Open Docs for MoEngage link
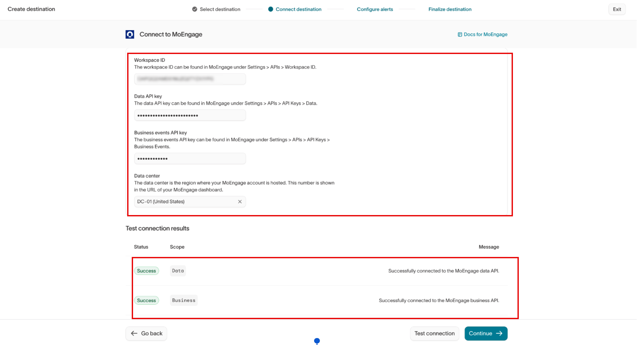 tap(483, 34)
